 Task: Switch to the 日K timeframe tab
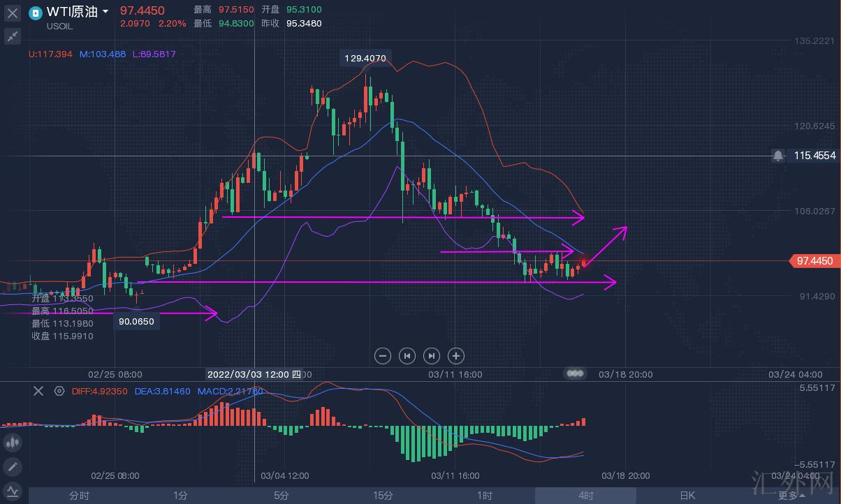pyautogui.click(x=687, y=496)
